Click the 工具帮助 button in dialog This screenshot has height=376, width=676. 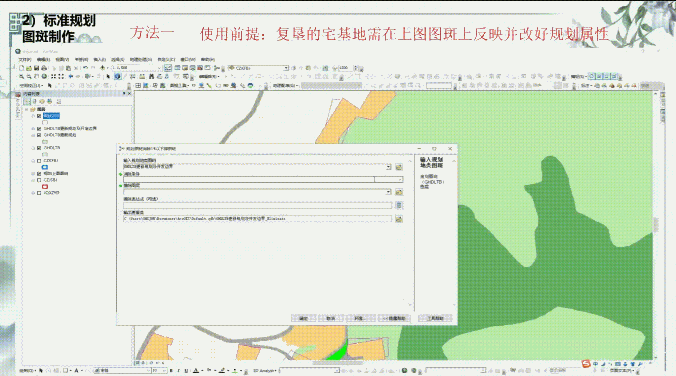pos(435,318)
